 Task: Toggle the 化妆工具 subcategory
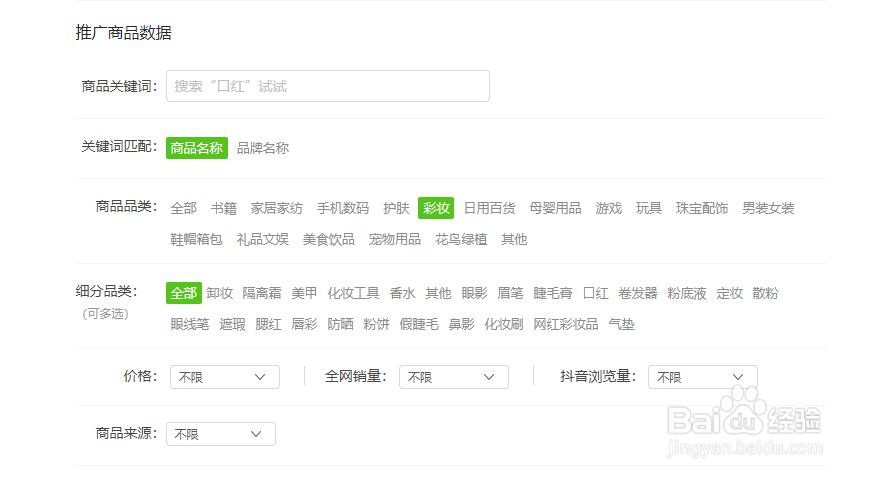(353, 293)
